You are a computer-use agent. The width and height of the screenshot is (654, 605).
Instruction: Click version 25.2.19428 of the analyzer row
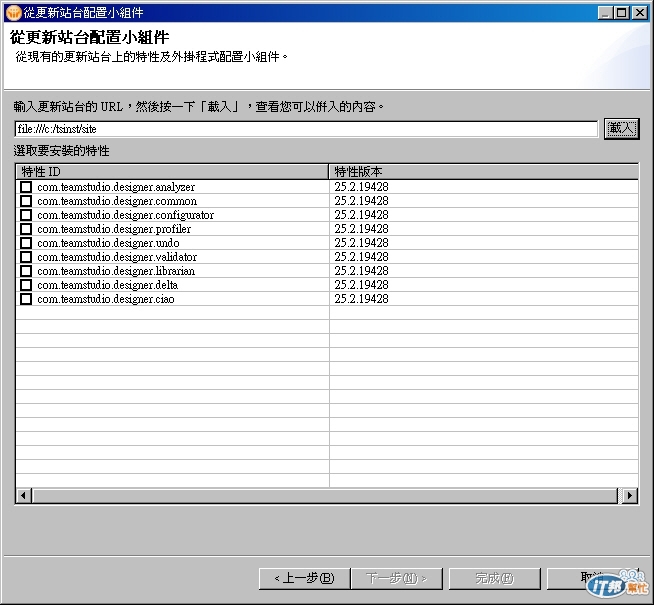361,187
